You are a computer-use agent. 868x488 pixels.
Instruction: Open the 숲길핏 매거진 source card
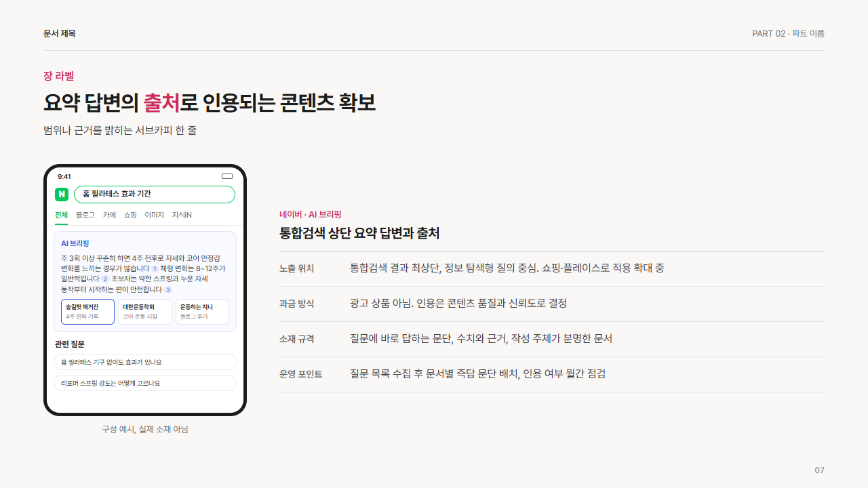pos(87,312)
